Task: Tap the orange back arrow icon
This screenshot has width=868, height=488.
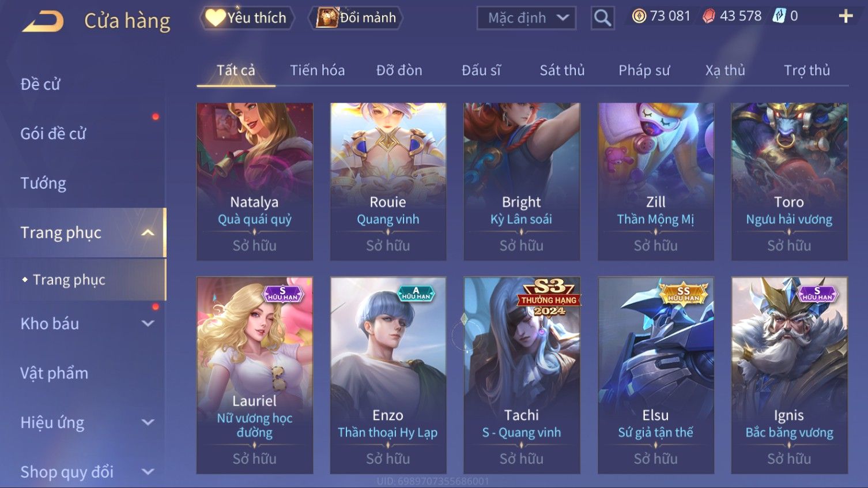Action: tap(43, 21)
